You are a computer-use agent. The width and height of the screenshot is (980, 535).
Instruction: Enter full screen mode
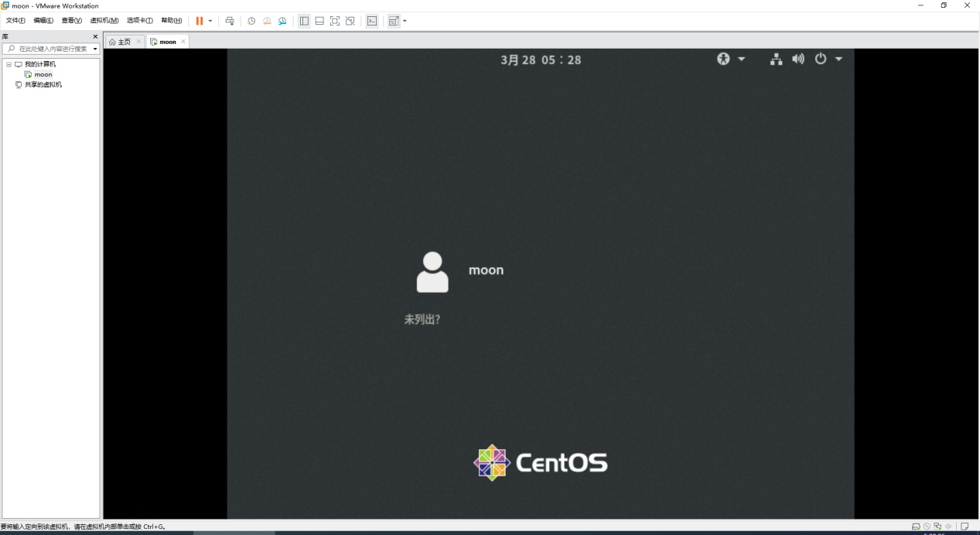tap(335, 21)
